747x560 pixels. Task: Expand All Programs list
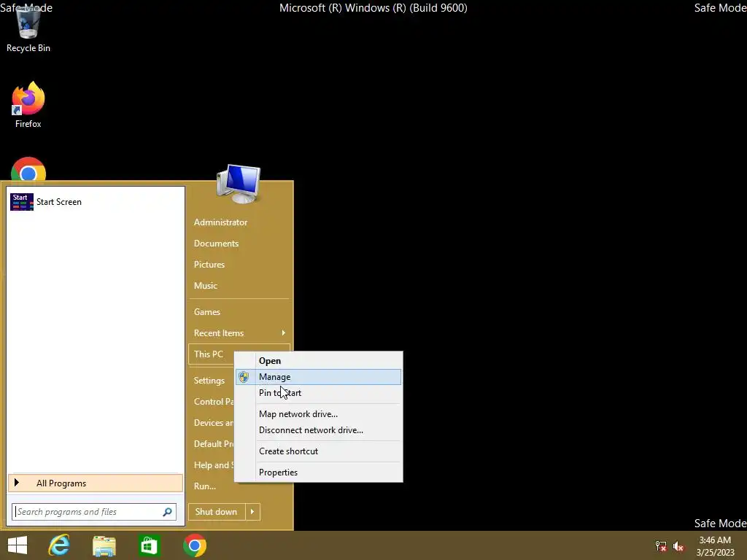(96, 483)
